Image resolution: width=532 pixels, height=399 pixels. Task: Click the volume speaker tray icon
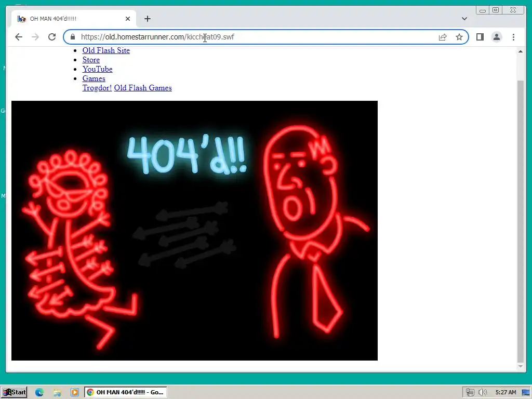point(482,392)
